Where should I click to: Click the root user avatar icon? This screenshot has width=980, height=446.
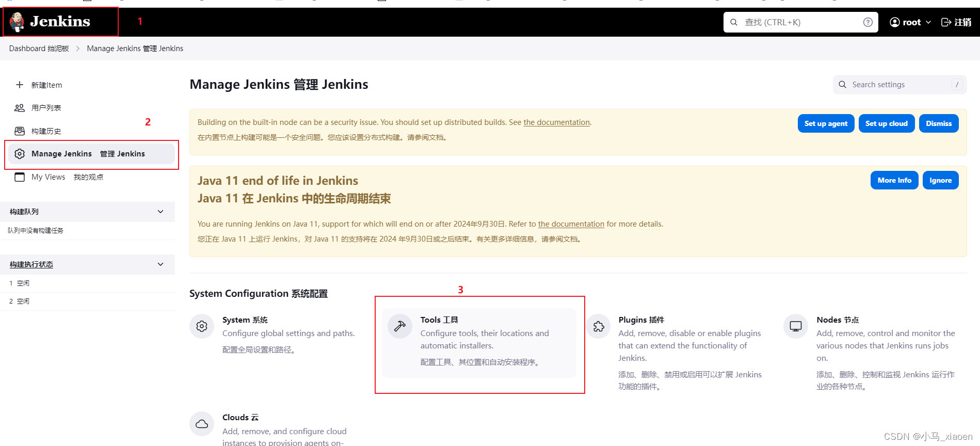[895, 22]
